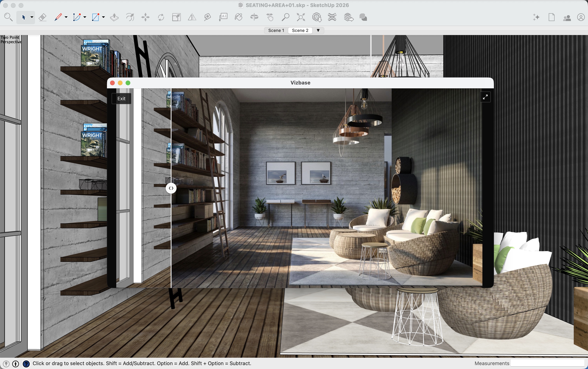This screenshot has width=588, height=369.
Task: Select the Offset tool
Action: [130, 17]
